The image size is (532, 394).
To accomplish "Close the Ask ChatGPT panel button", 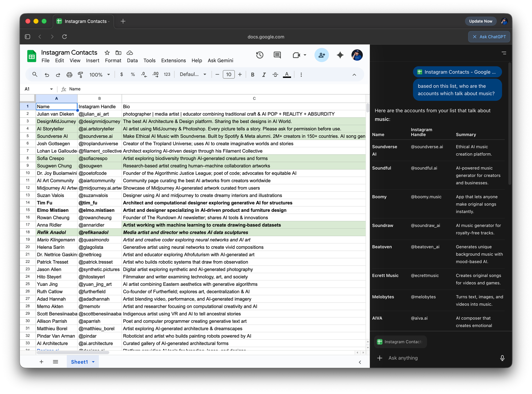I will click(x=475, y=37).
